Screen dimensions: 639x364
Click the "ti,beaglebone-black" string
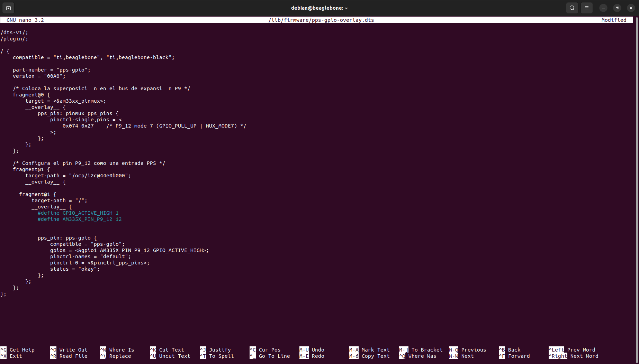pyautogui.click(x=139, y=57)
